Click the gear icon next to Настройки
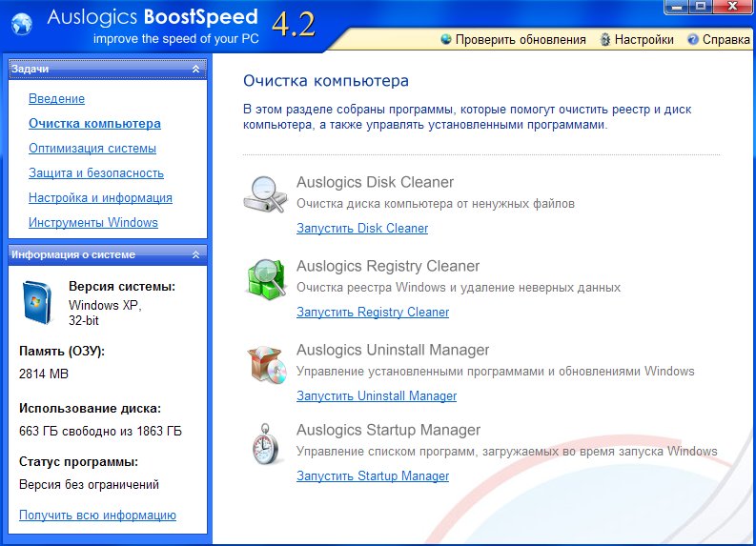 click(x=604, y=39)
